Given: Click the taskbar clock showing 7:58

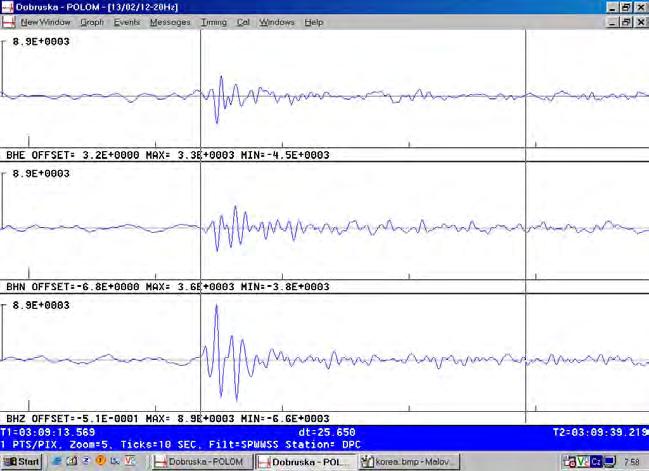Looking at the screenshot, I should (632, 461).
